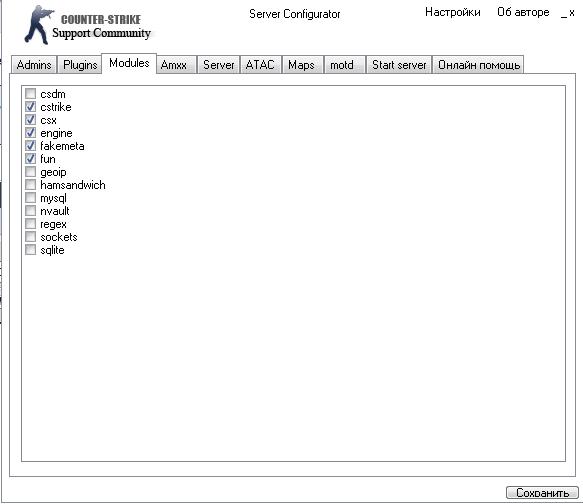The image size is (583, 504).
Task: Open the Server tab
Action: (218, 65)
